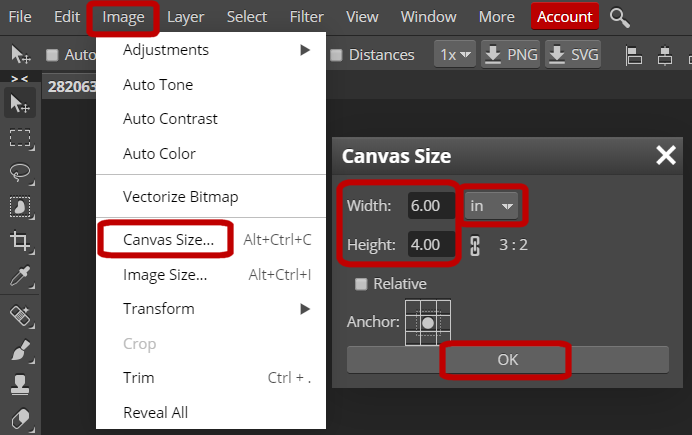Click the 3 : 2 ratio text

(513, 245)
